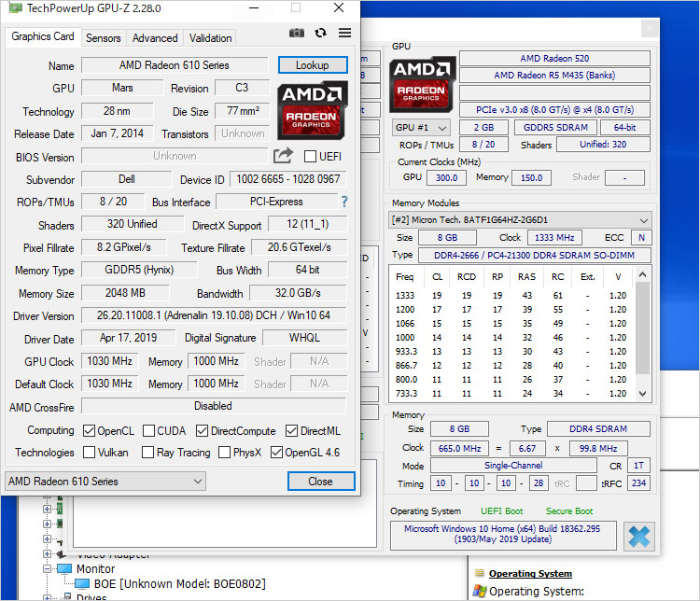The width and height of the screenshot is (700, 601).
Task: Click the Bandwidth 32.0 GB/s field
Action: point(298,293)
